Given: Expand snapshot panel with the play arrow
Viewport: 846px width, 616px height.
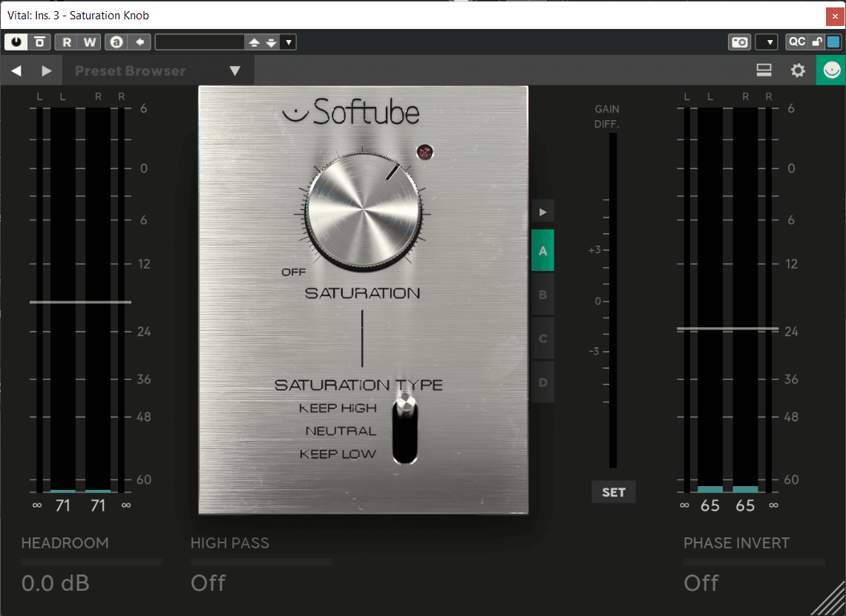Looking at the screenshot, I should coord(542,212).
